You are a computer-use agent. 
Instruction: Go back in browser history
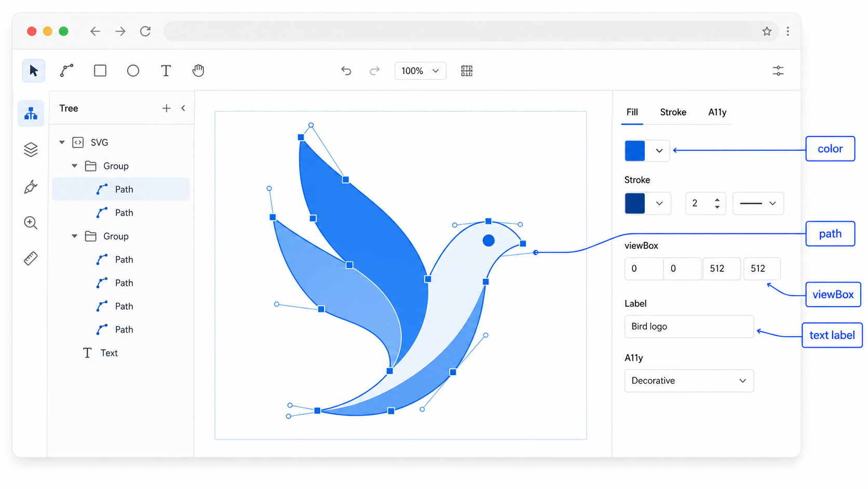(95, 31)
